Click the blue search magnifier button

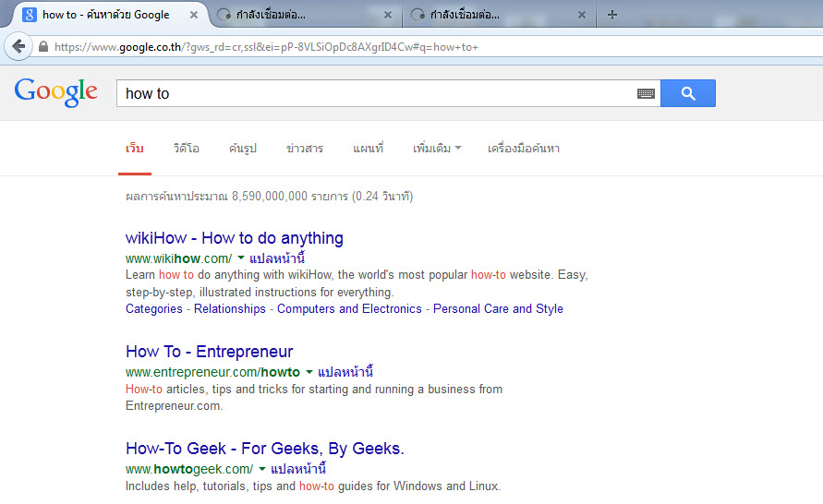687,93
